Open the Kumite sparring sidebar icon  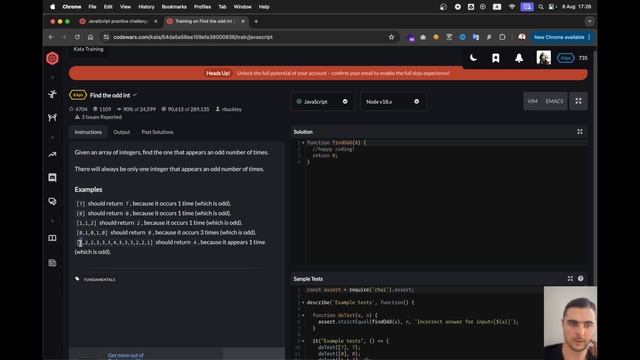(52, 118)
